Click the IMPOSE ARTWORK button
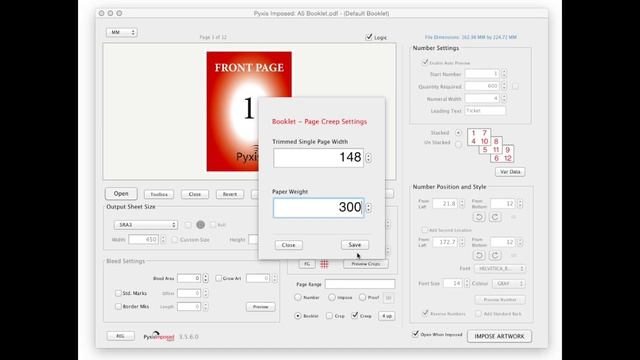The height and width of the screenshot is (360, 640). pyautogui.click(x=499, y=336)
